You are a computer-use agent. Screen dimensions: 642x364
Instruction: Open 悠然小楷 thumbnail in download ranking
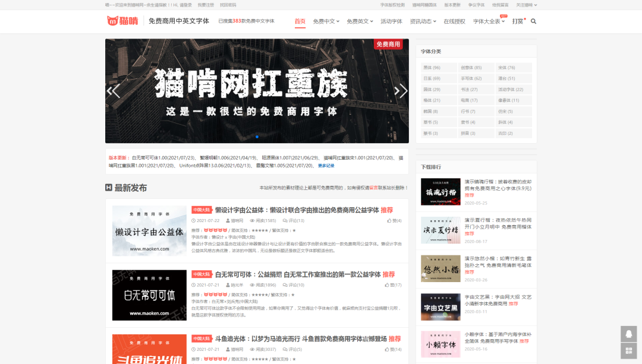[x=440, y=268]
